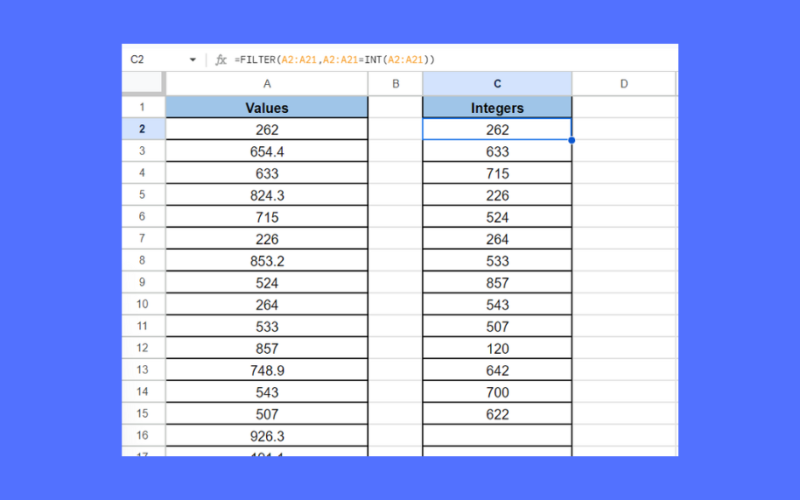
Task: Select column D header
Action: click(x=624, y=84)
